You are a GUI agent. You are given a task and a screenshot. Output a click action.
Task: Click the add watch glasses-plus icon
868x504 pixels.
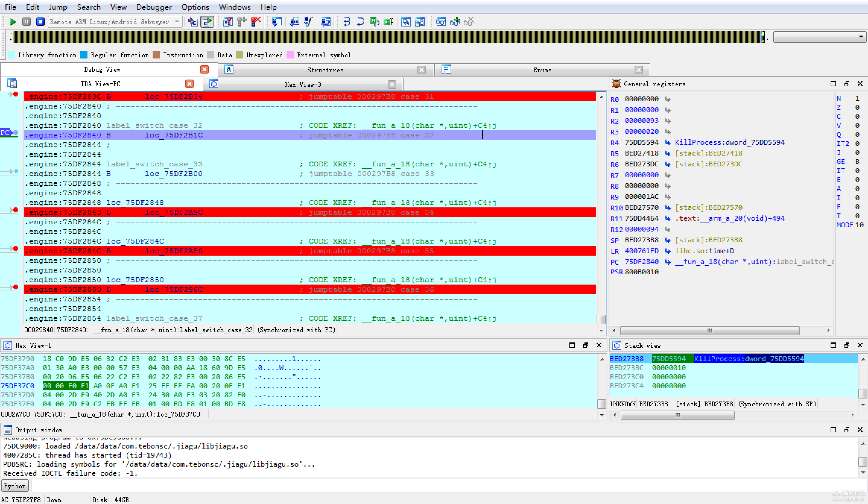(455, 22)
